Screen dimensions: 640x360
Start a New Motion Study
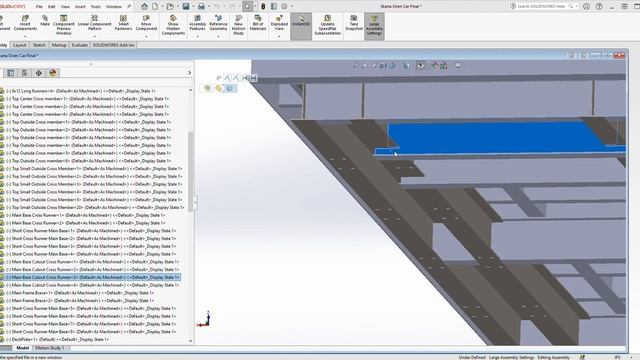pos(238,24)
